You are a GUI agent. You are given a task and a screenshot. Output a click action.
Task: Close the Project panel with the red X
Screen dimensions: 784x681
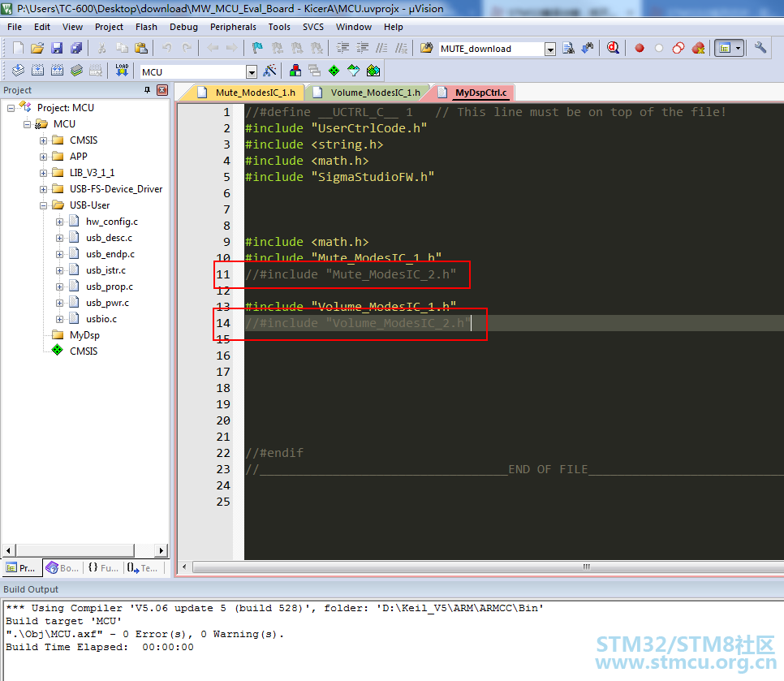pos(162,90)
